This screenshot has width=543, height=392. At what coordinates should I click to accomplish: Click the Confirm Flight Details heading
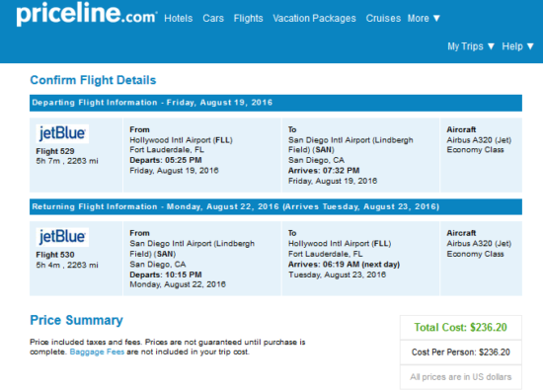[93, 80]
